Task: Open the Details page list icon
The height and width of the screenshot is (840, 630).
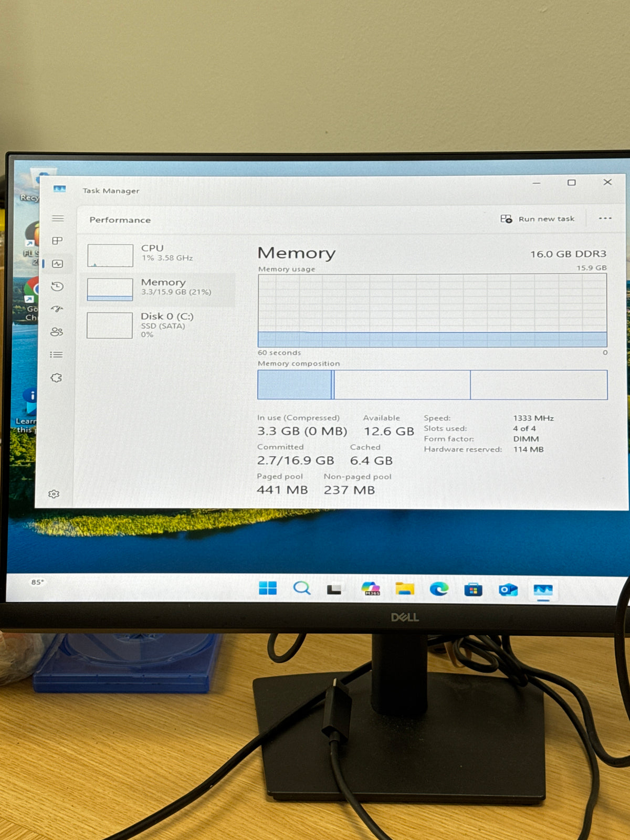Action: click(56, 355)
